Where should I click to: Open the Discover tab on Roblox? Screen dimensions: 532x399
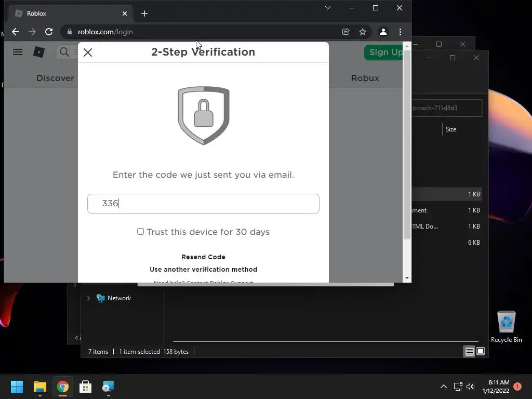tap(55, 78)
